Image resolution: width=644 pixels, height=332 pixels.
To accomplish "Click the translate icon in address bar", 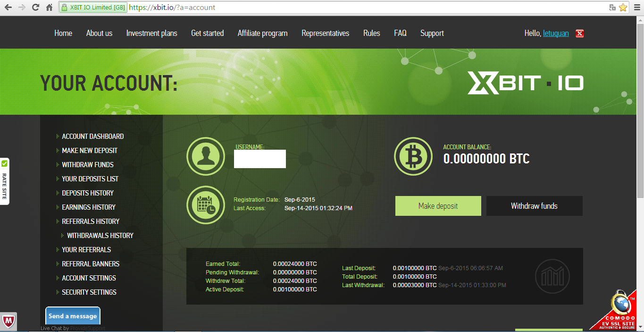I will tap(612, 8).
